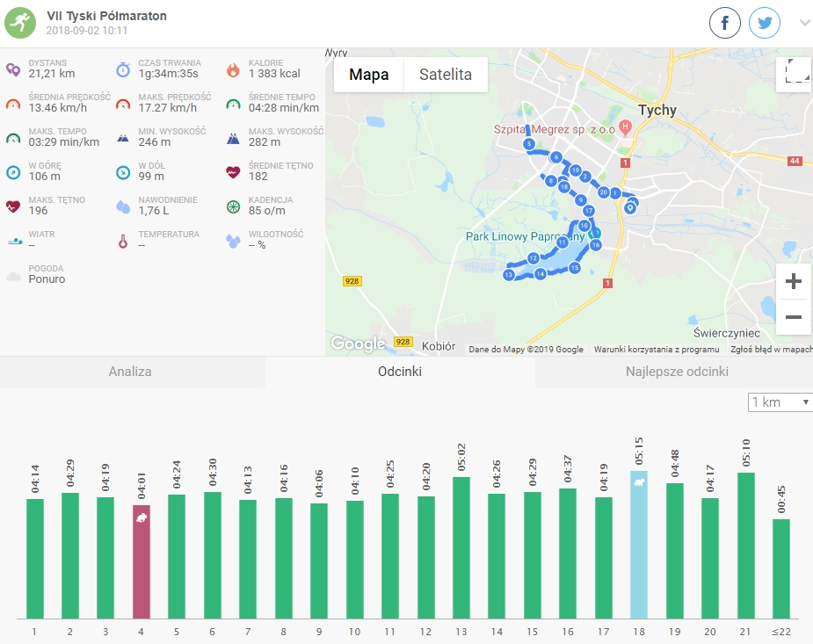Click the slowest-lap turtle icon on bar 18
Viewport: 813px width, 644px height.
click(x=639, y=483)
